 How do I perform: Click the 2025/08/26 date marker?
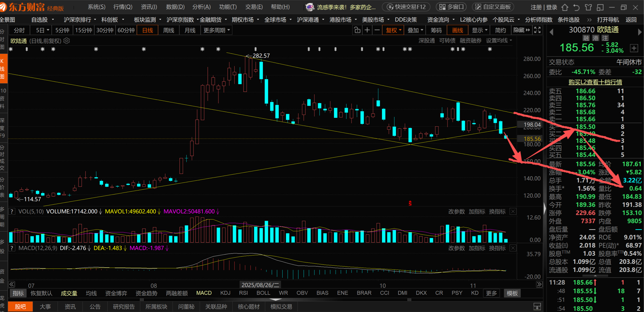click(x=260, y=285)
